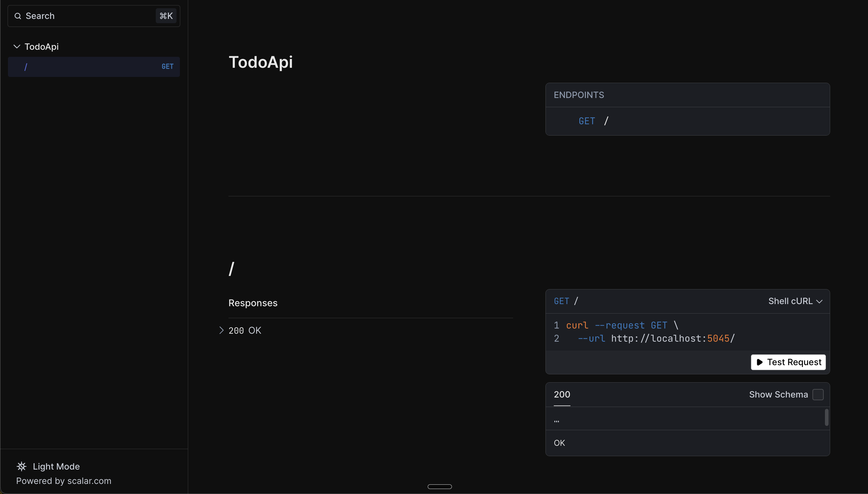The image size is (868, 494).
Task: Enable the Show Schema checkbox
Action: pyautogui.click(x=818, y=394)
